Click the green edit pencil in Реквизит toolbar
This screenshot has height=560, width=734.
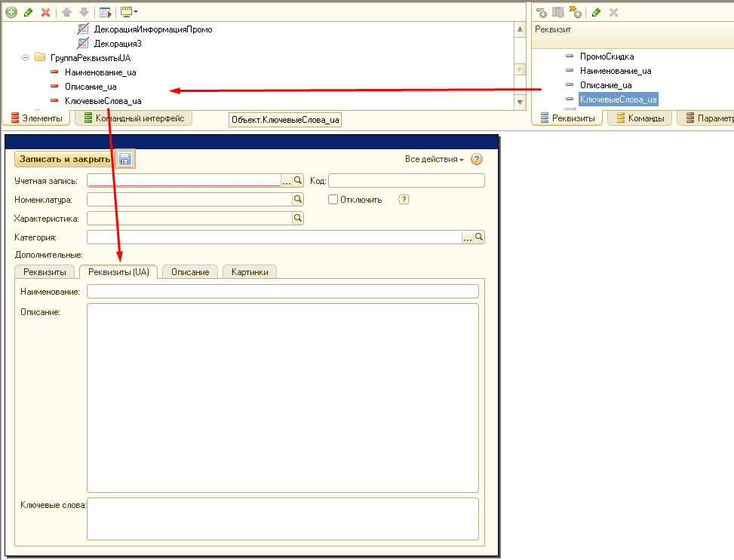click(596, 12)
